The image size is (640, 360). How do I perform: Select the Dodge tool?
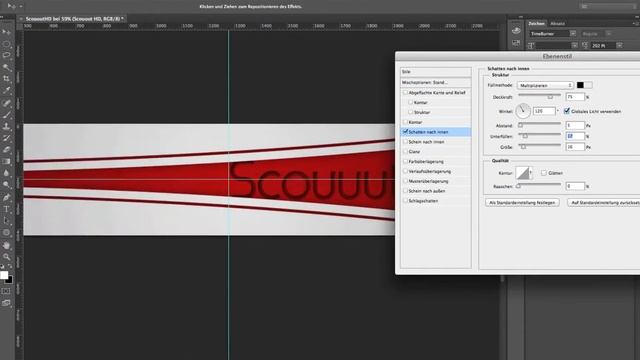click(x=7, y=185)
